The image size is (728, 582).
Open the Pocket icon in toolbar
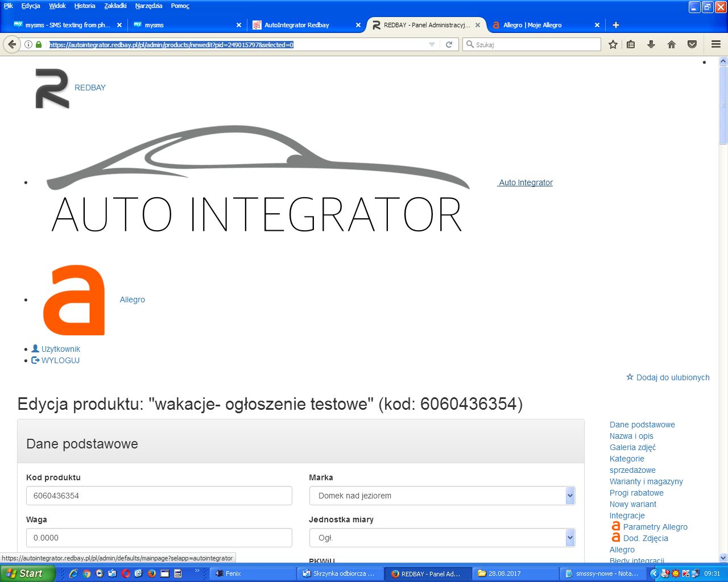pos(692,44)
